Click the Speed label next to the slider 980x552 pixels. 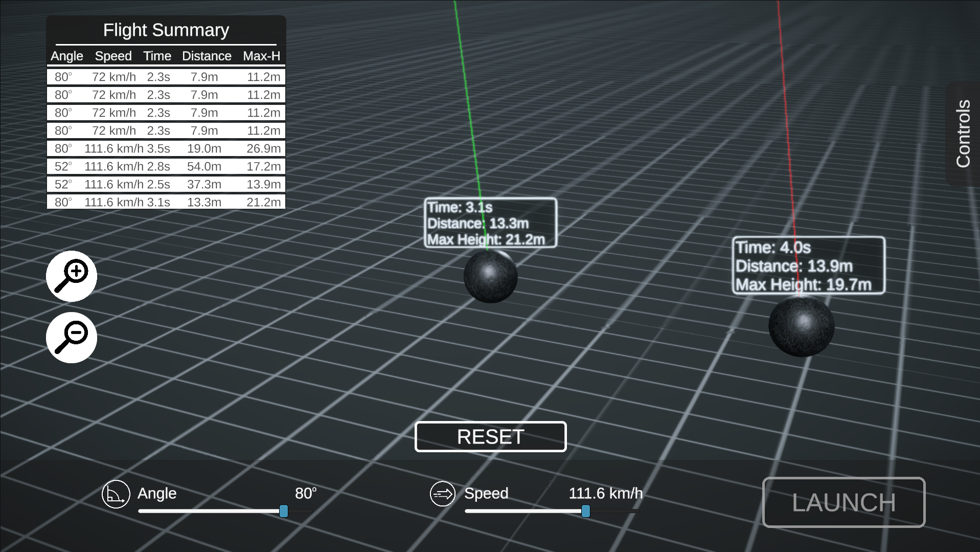pyautogui.click(x=486, y=493)
